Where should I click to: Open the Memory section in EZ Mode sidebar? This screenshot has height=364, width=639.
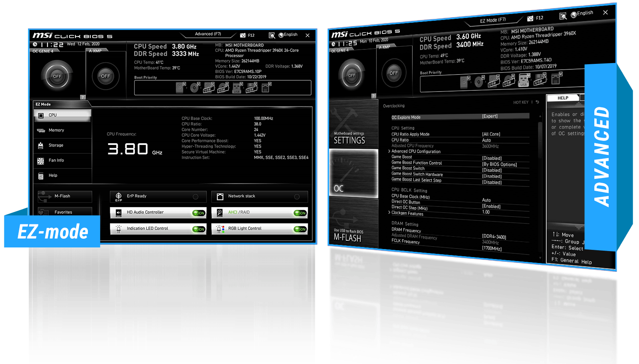[63, 131]
